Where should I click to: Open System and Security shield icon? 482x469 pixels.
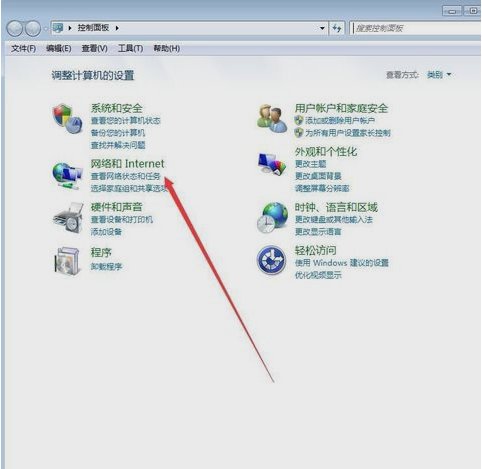point(67,119)
